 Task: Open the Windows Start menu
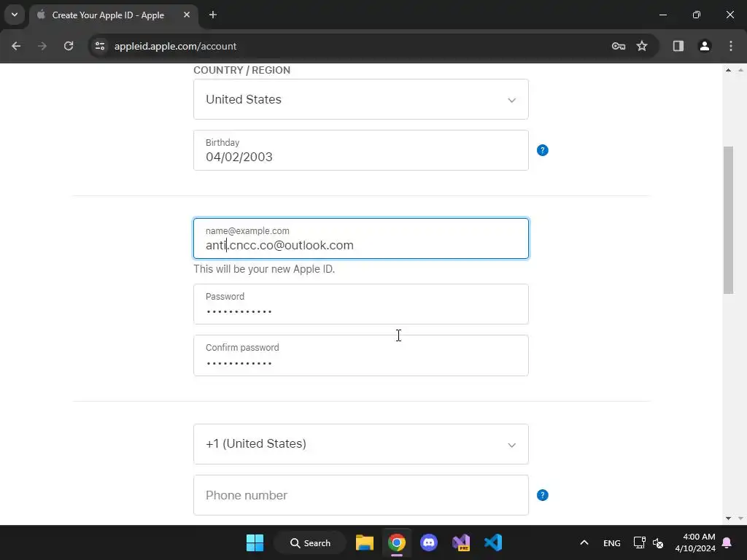coord(255,542)
